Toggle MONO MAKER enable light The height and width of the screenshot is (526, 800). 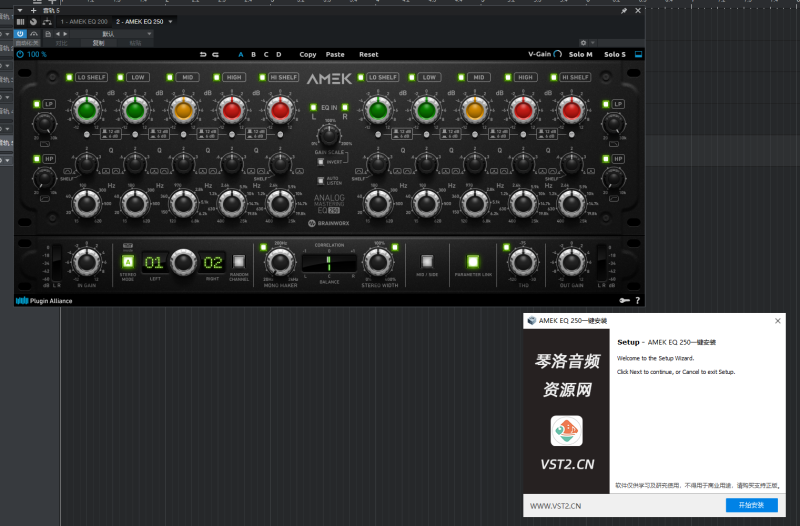pos(263,247)
